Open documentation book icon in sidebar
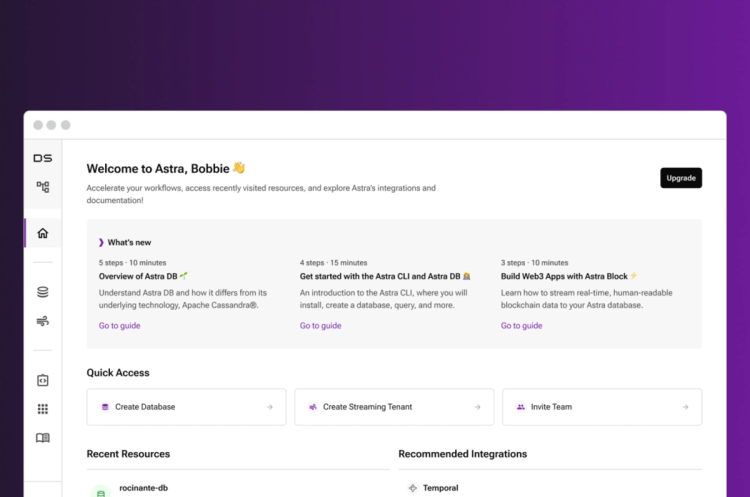The width and height of the screenshot is (750, 497). [43, 438]
